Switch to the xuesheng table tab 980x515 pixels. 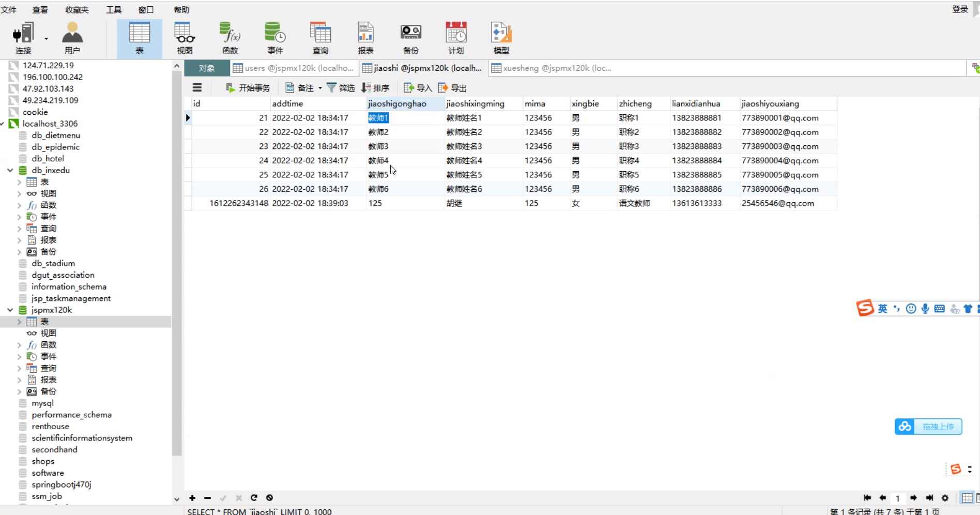point(551,68)
